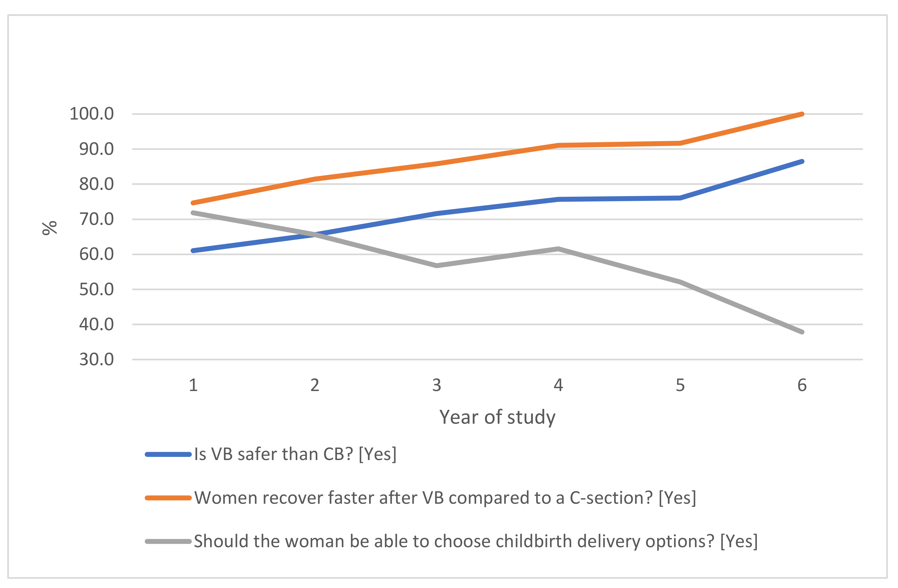Click the 30.0 label on the vertical axis
Screen dimensions: 898x588
pos(96,359)
